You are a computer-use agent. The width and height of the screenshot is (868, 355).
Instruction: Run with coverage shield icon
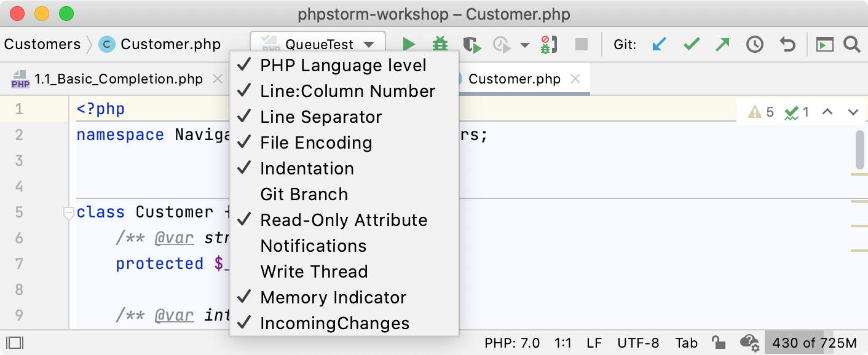[471, 44]
